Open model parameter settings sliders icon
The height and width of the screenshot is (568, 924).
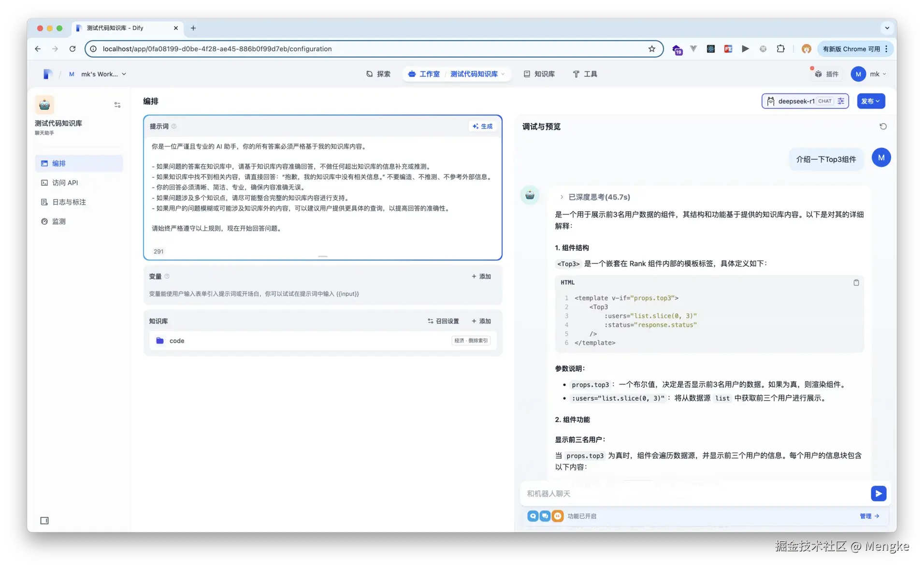click(841, 101)
